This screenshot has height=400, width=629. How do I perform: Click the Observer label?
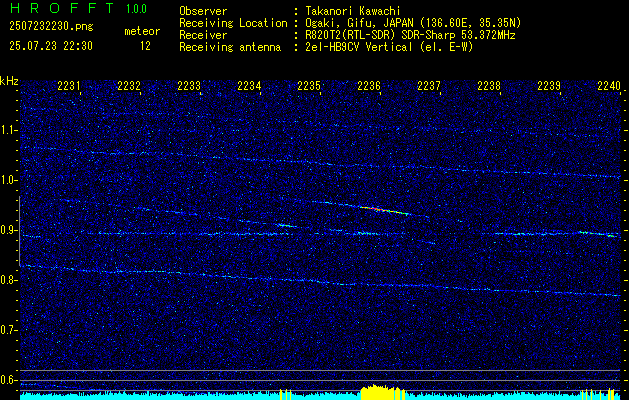pos(203,11)
